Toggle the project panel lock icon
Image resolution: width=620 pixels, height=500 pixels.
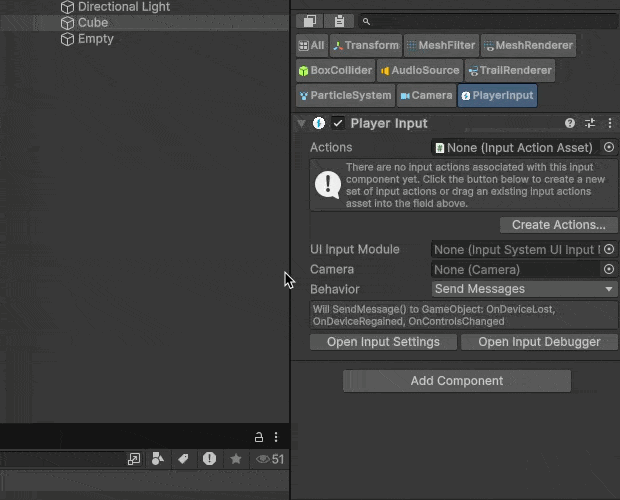pos(259,437)
